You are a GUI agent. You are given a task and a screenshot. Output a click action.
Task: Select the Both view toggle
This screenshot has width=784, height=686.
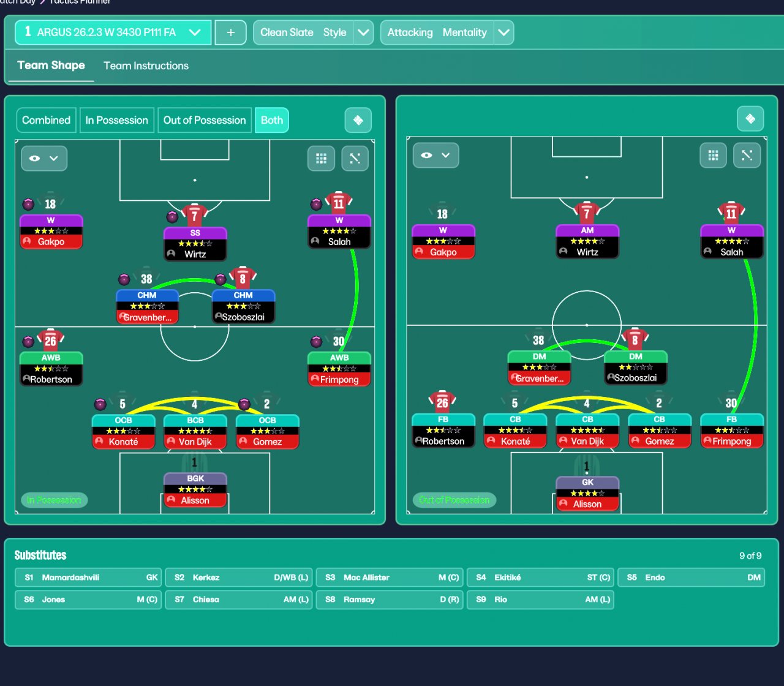tap(272, 120)
